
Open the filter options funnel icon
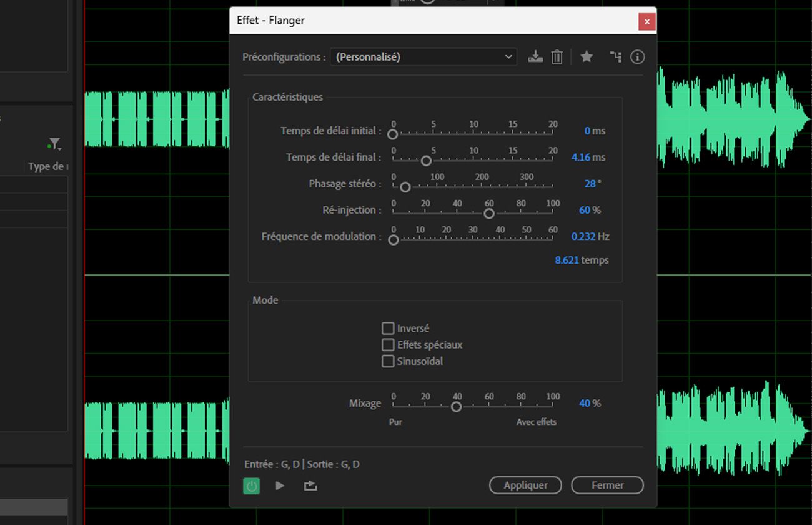54,143
